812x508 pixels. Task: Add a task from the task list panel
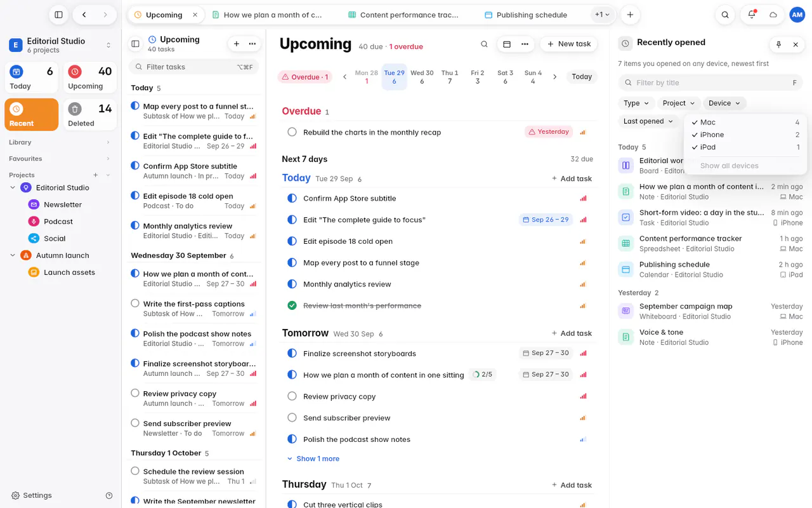237,44
